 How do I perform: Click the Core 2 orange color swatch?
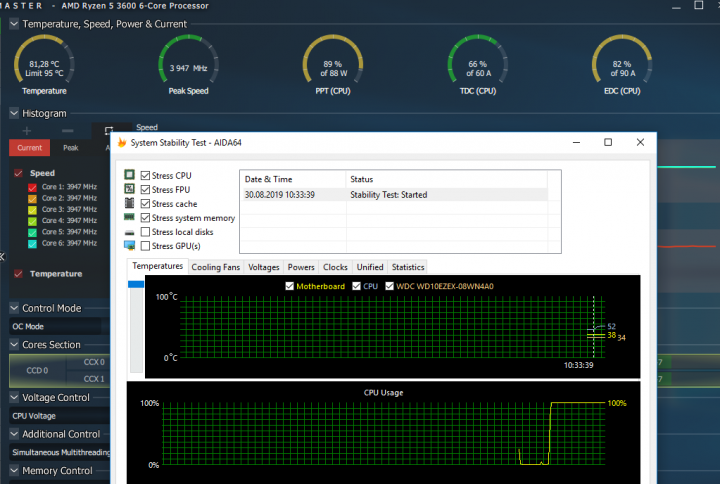point(32,198)
